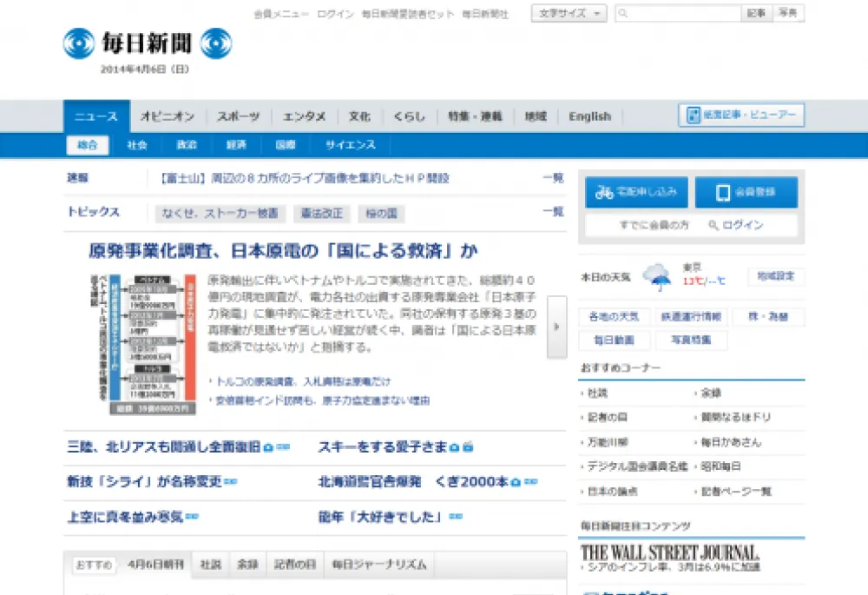This screenshot has width=868, height=595.
Task: Click the top ログイン link
Action: pos(335,15)
